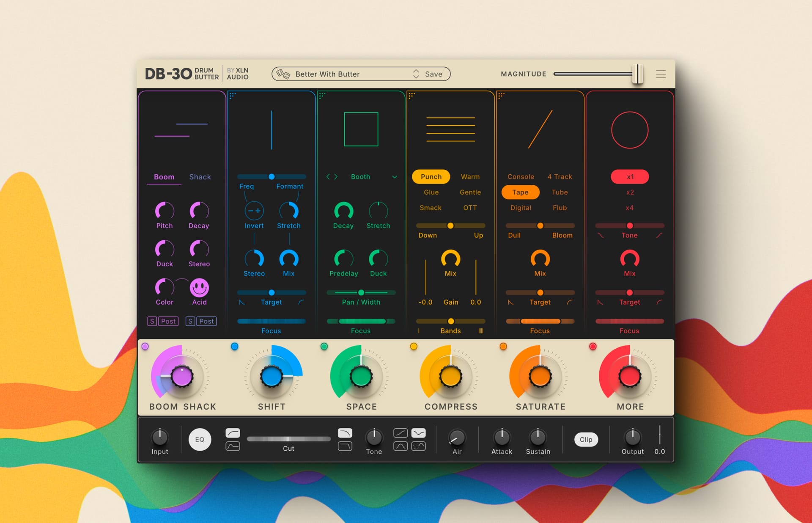The height and width of the screenshot is (523, 812).
Task: Toggle the Compress yellow power dot
Action: (x=414, y=346)
